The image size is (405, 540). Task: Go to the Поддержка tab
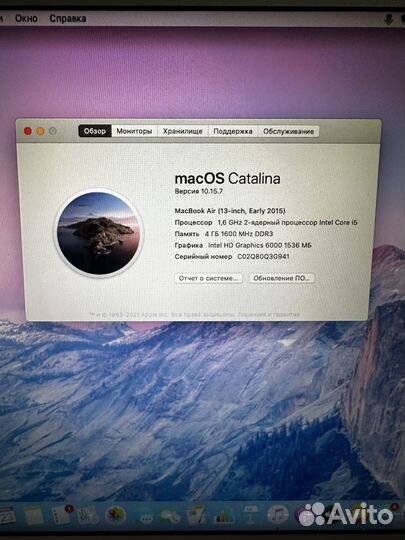tap(233, 131)
